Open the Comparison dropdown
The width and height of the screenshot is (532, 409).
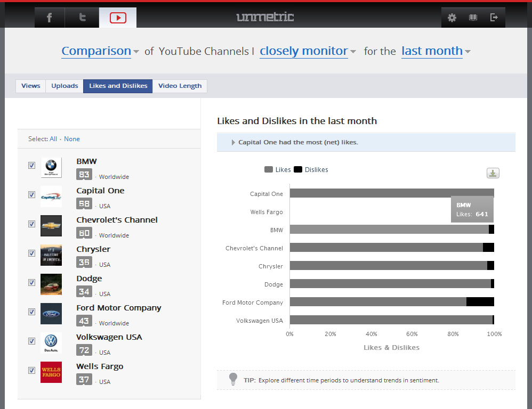pyautogui.click(x=100, y=51)
